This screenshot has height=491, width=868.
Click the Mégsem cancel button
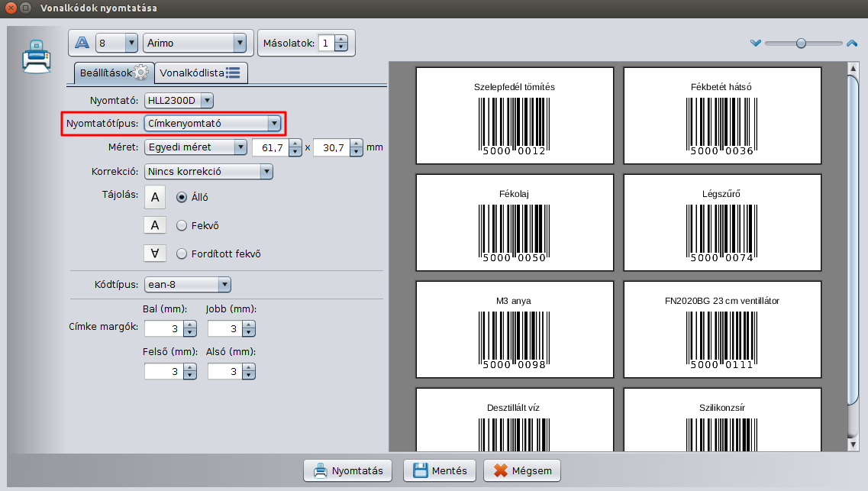[x=522, y=470]
